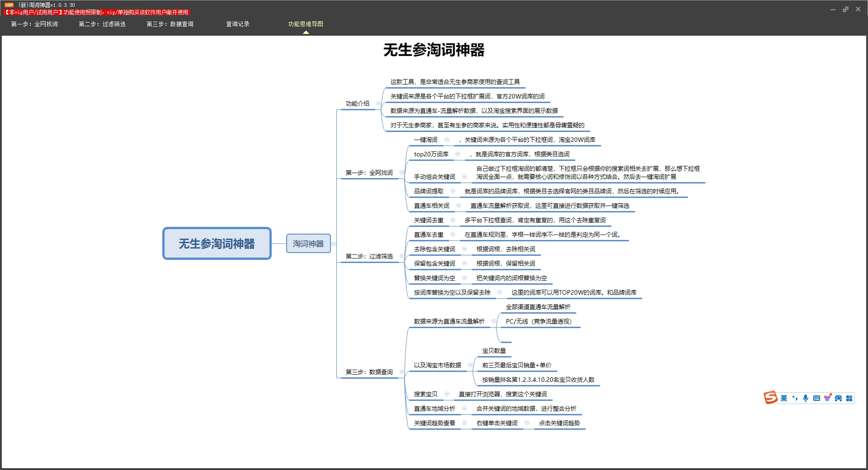Click the 点击关键词趋势 leaf
This screenshot has height=470, width=868.
(559, 423)
